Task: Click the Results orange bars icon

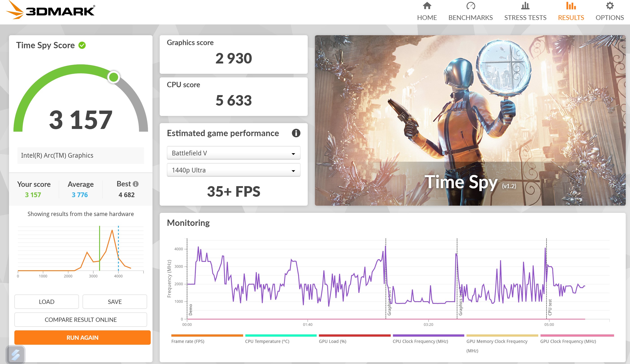Action: pyautogui.click(x=571, y=6)
